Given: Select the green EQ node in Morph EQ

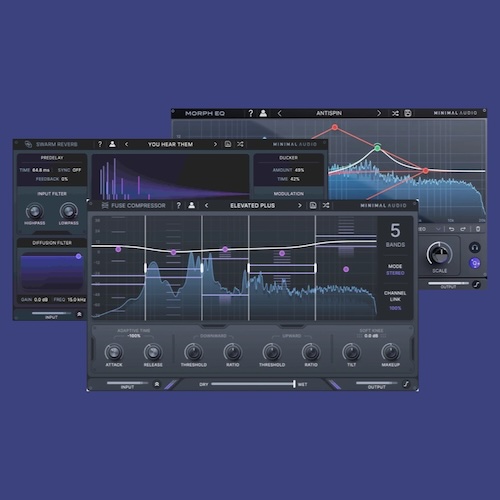Looking at the screenshot, I should [x=377, y=148].
